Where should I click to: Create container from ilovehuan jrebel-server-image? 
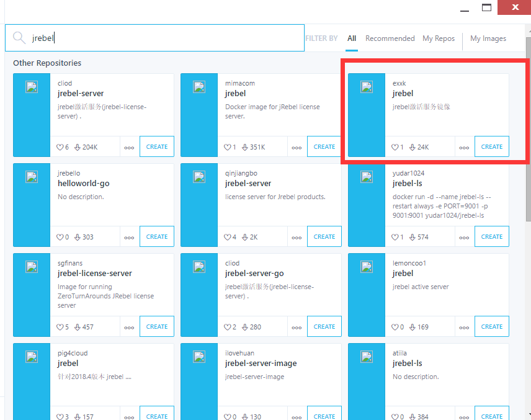click(x=324, y=414)
